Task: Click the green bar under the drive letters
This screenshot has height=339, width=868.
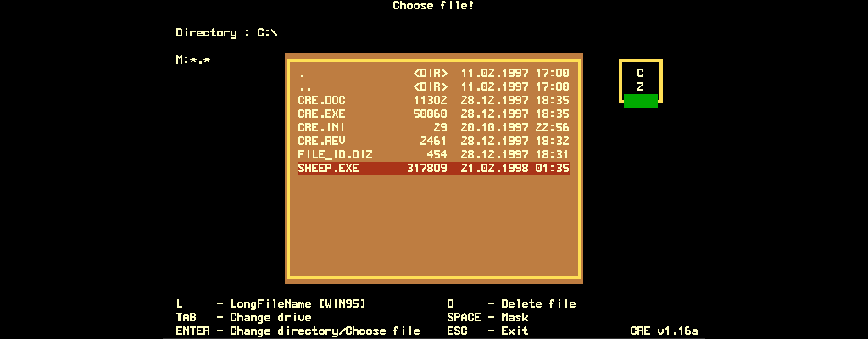Action: pos(640,101)
